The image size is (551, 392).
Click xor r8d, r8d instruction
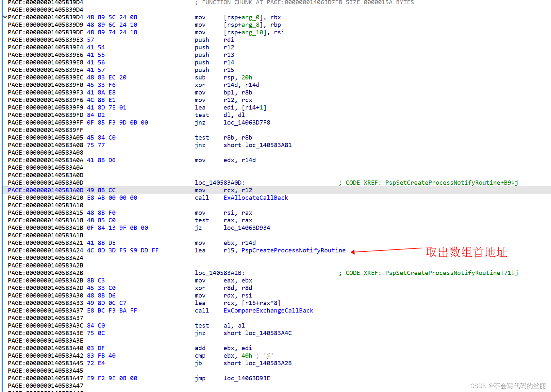(x=224, y=288)
